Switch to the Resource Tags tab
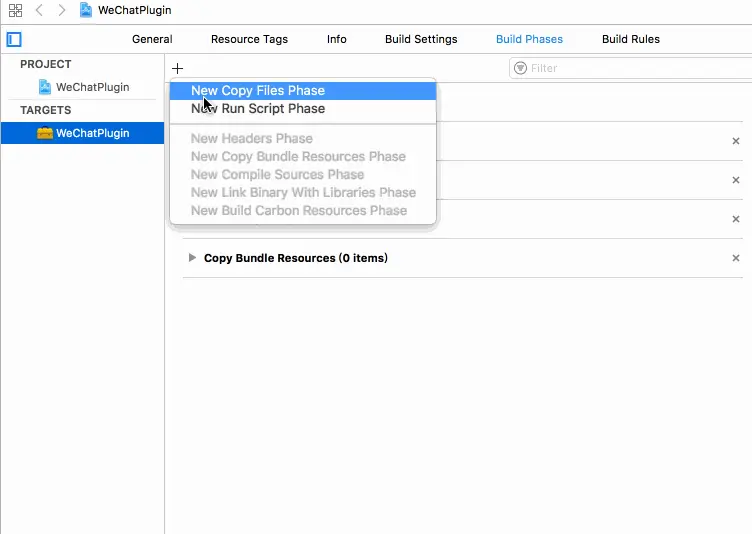Screen dimensions: 752x534 pyautogui.click(x=249, y=39)
